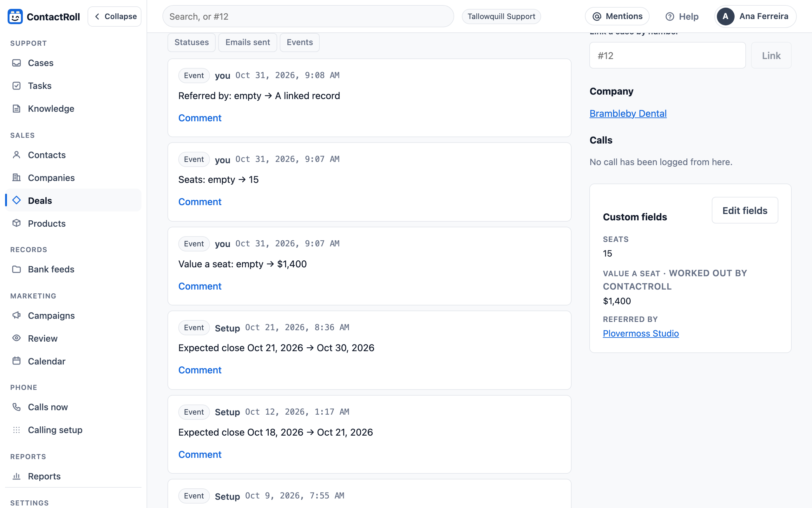Image resolution: width=812 pixels, height=508 pixels.
Task: Switch the Tallowquill Support workspace chip
Action: (501, 17)
